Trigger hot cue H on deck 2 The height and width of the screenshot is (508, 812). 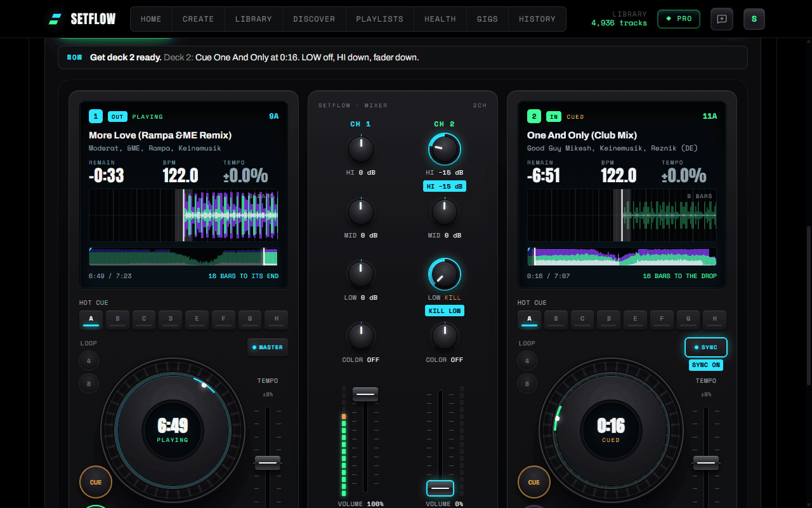click(x=715, y=319)
